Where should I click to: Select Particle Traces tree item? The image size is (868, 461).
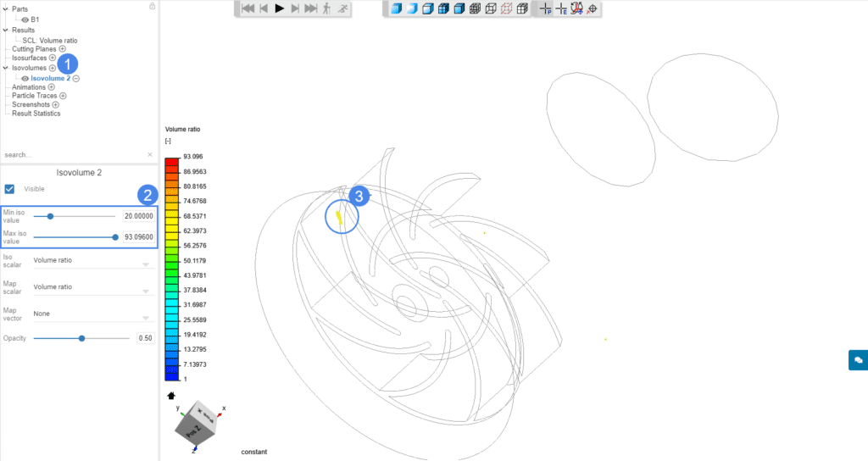[34, 96]
